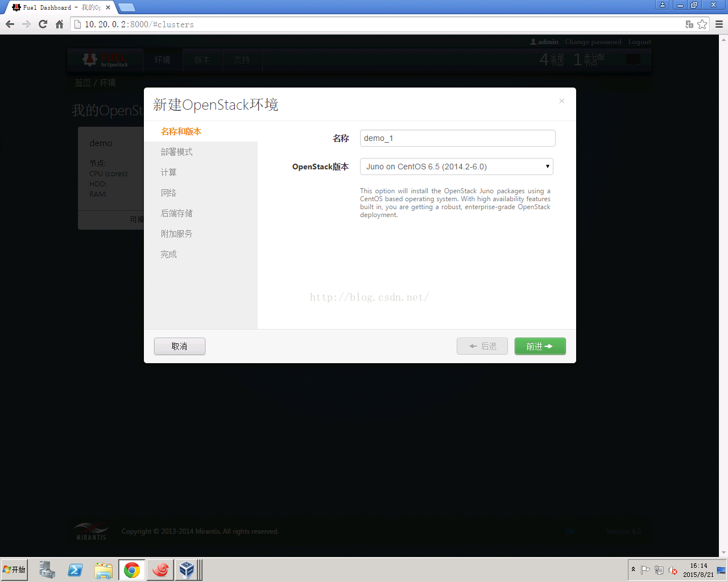Close the Fuel Dashboard browser tab
Screen dimensions: 728x582
point(108,7)
